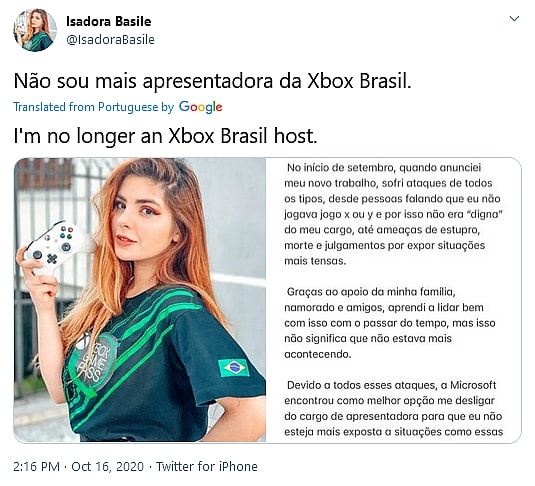535x486 pixels.
Task: Click the Brazilian flag patch on sleeve
Action: pyautogui.click(x=234, y=368)
